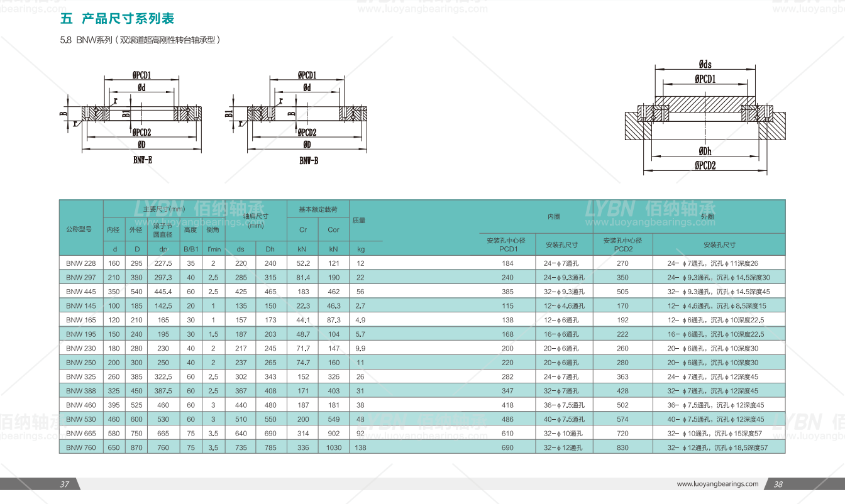This screenshot has height=504, width=845.
Task: Click the 基本额定载荷 header cell
Action: (318, 209)
